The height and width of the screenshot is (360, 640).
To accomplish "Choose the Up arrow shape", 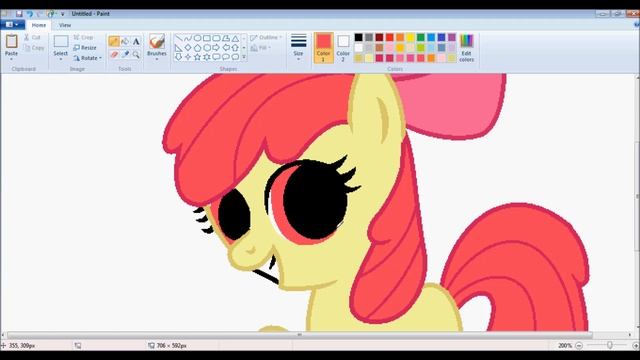I will (x=236, y=48).
